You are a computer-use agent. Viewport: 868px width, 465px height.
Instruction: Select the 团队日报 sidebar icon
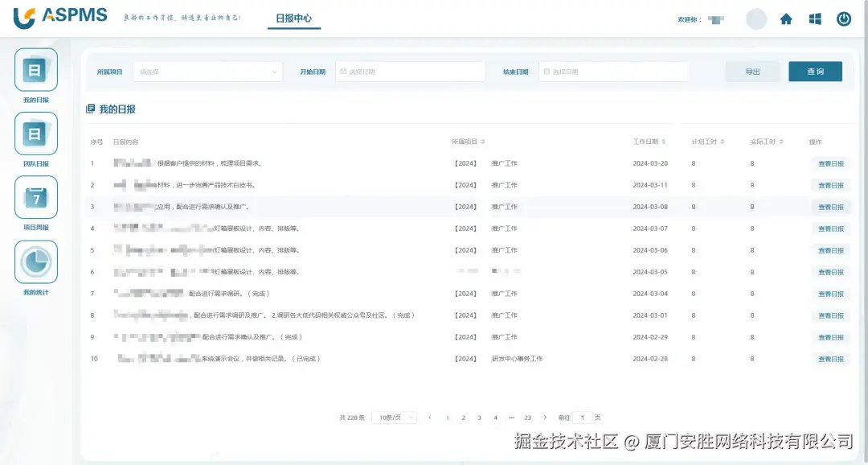click(x=35, y=134)
